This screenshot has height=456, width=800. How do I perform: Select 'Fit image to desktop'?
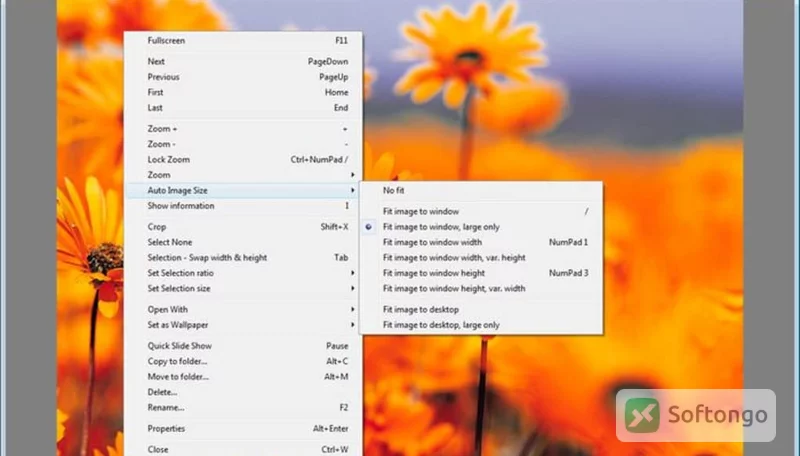[x=481, y=309]
